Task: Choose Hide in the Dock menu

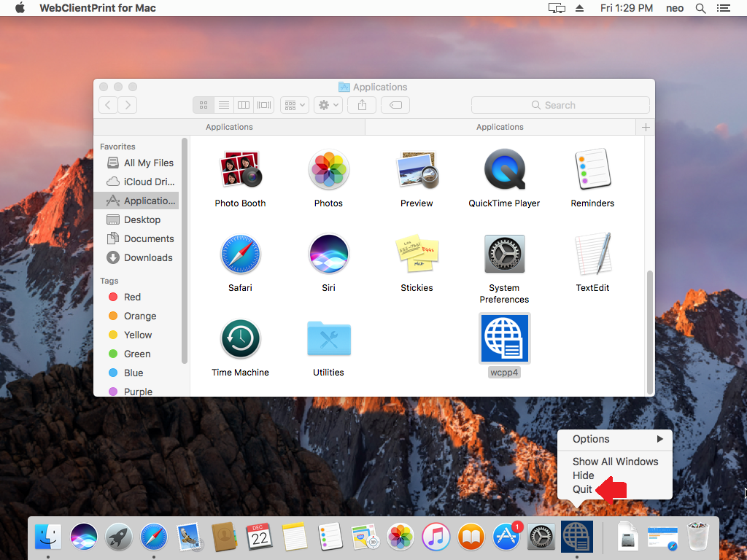Action: (x=615, y=475)
